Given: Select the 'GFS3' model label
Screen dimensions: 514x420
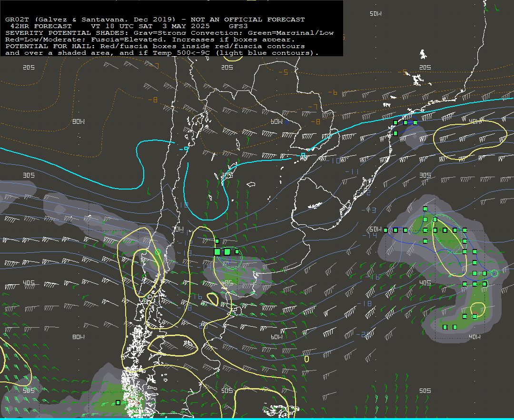Looking at the screenshot, I should point(238,26).
